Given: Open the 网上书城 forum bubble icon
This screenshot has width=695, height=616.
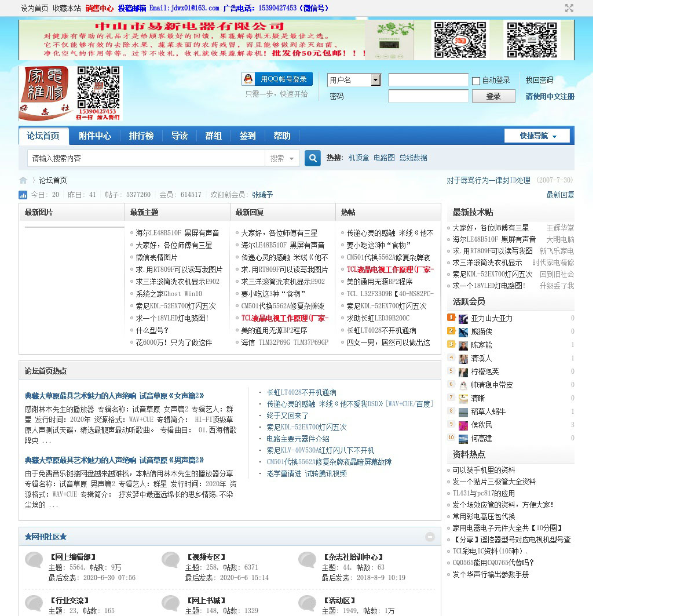Looking at the screenshot, I should pos(171,604).
